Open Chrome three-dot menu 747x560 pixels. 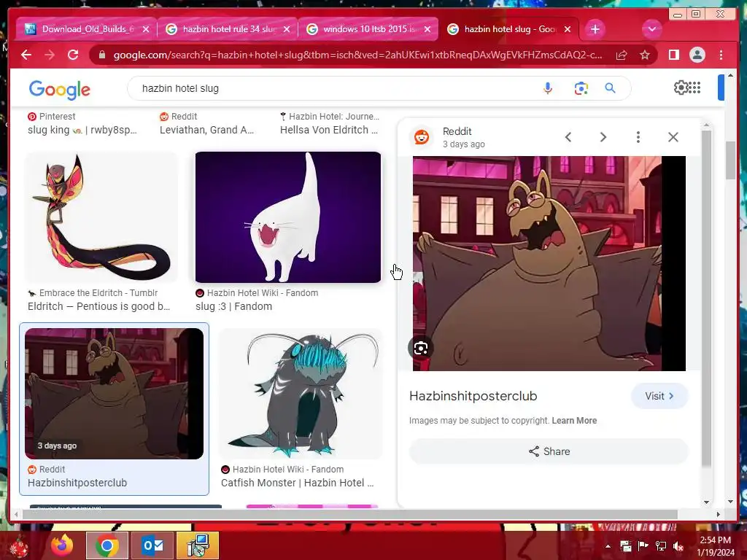[721, 55]
